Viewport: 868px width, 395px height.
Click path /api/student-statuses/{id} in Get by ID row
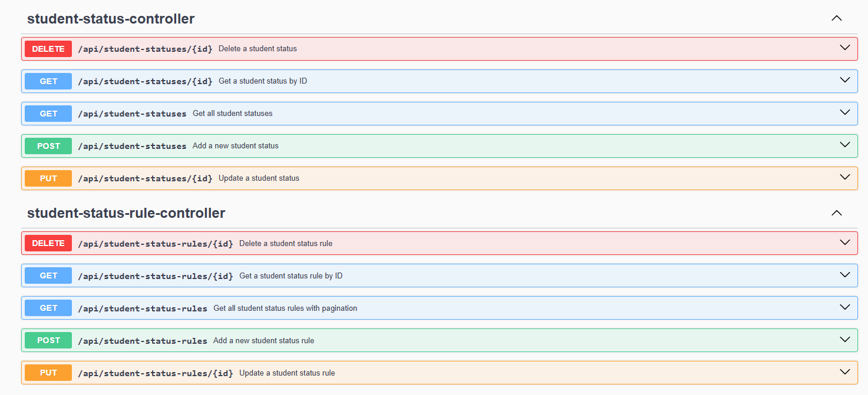tap(145, 81)
